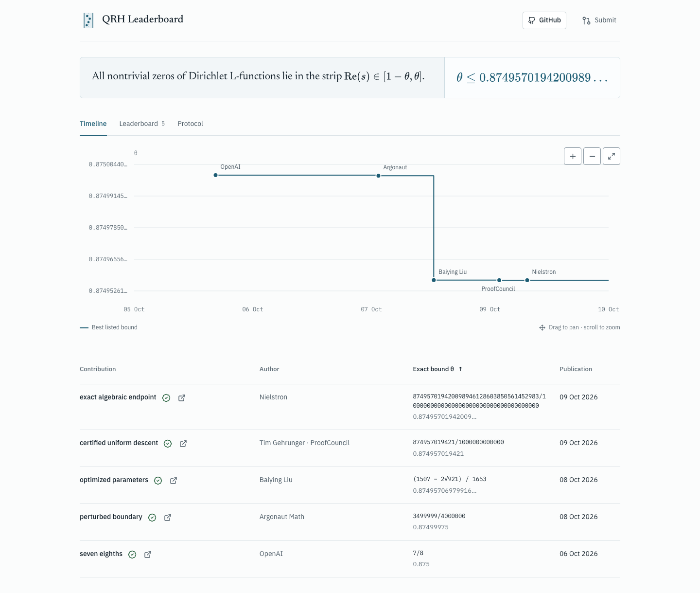Expand the chart to fullscreen
Viewport: 700px width, 593px height.
612,156
